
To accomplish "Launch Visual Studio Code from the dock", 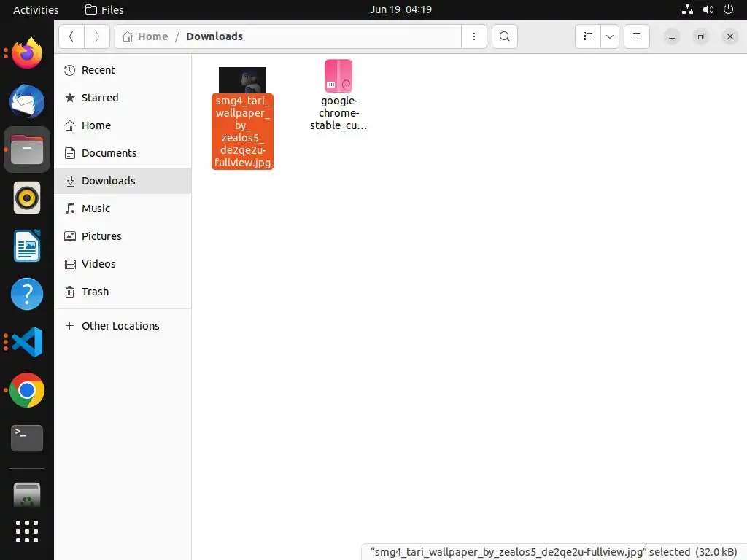I will point(27,342).
